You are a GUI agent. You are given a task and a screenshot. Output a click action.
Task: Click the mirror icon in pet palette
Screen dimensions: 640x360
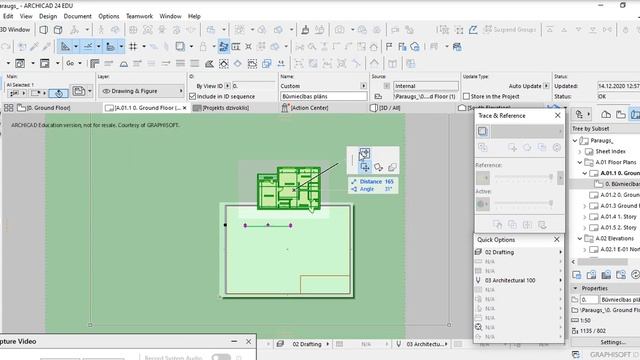click(x=392, y=167)
